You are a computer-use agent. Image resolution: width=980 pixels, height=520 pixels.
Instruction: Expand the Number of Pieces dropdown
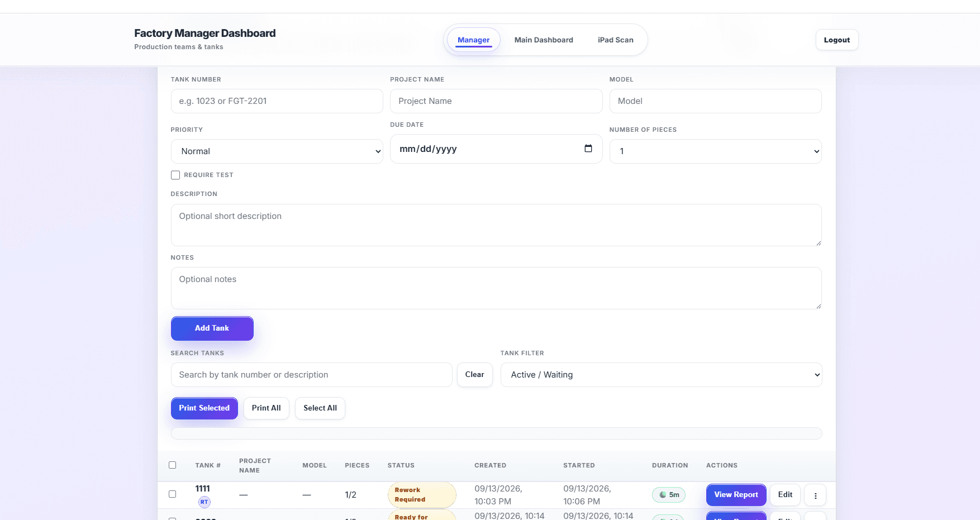716,151
